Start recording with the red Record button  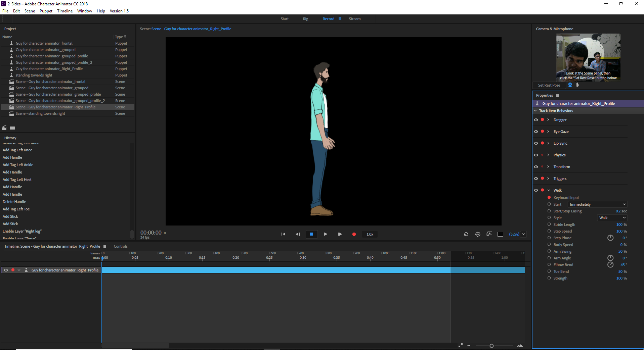point(354,234)
